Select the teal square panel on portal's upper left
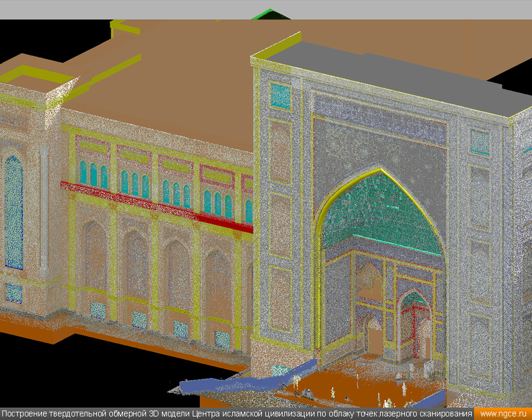This screenshot has width=532, height=420. click(280, 96)
